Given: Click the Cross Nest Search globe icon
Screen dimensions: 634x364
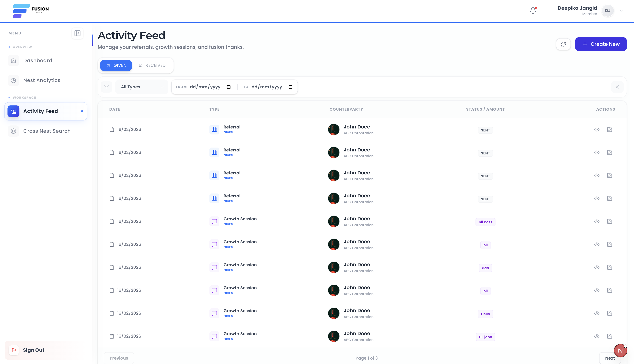Looking at the screenshot, I should point(13,131).
